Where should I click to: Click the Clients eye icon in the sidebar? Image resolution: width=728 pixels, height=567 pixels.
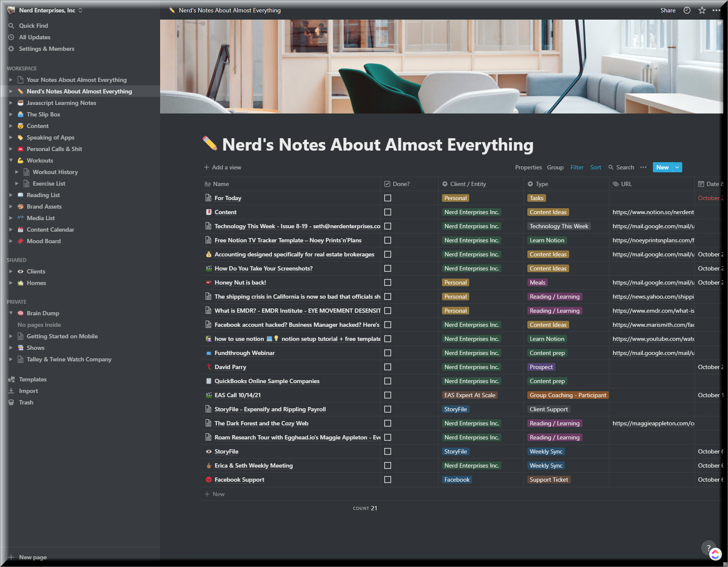[x=20, y=271]
